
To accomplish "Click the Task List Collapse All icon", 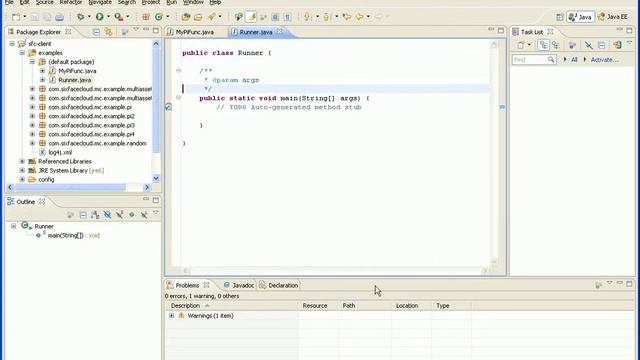I will click(x=601, y=45).
